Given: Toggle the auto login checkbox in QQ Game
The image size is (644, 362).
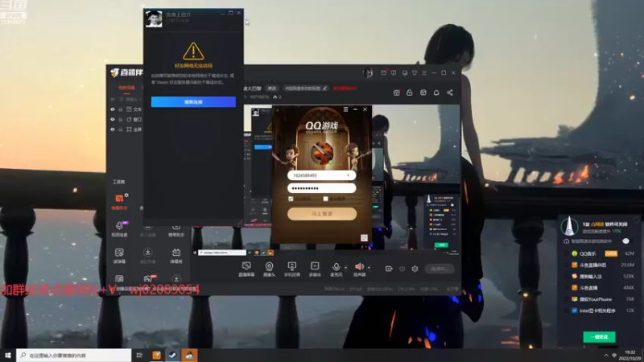Looking at the screenshot, I should coord(326,199).
